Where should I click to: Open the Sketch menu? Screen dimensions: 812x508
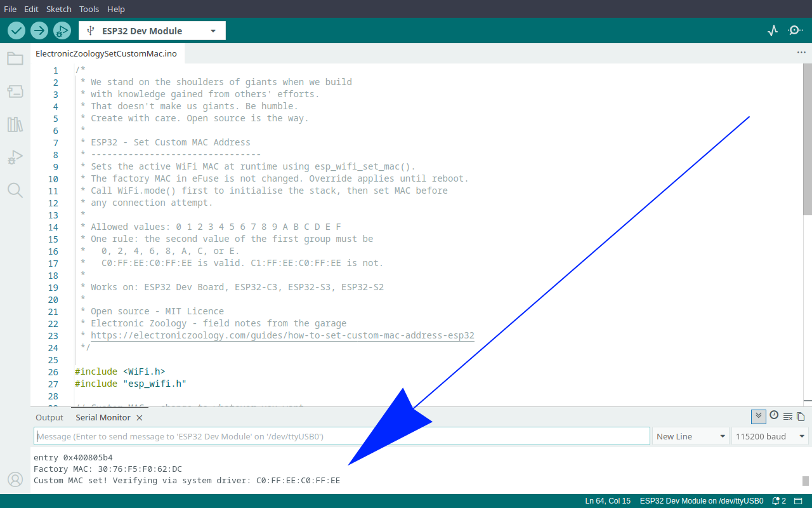pyautogui.click(x=59, y=9)
